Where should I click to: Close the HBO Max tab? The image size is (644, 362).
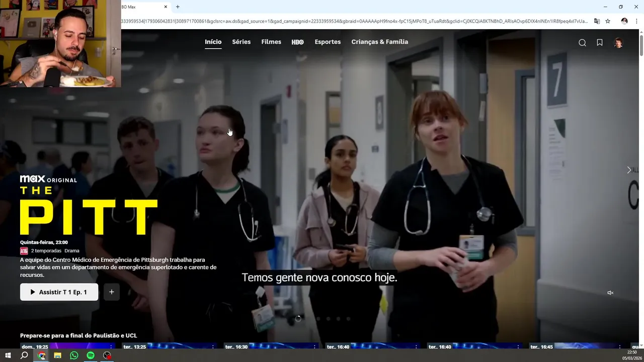click(x=166, y=7)
